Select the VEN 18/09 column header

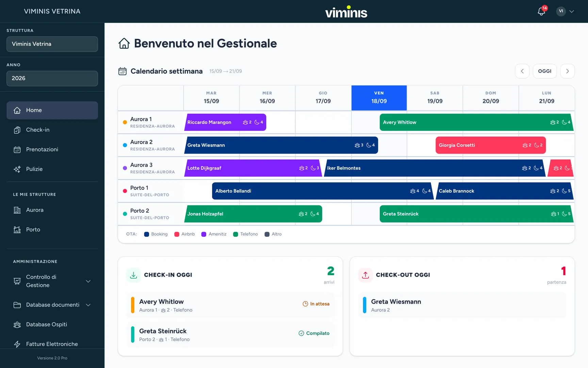379,98
